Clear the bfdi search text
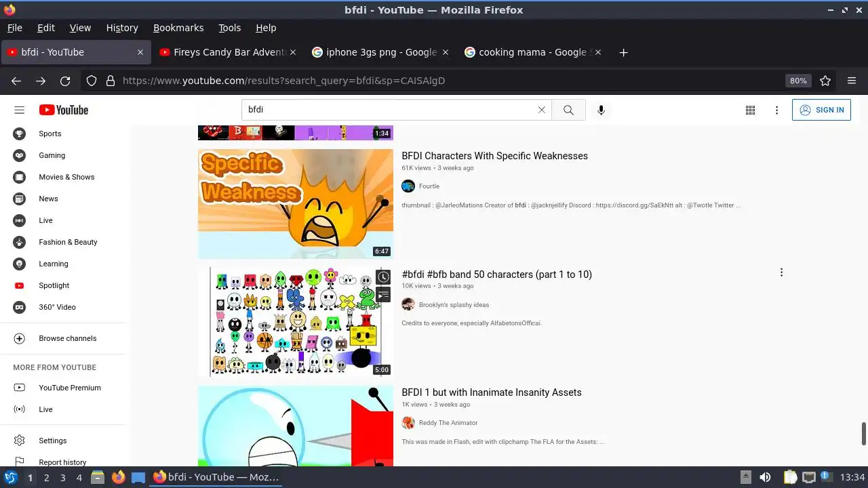868x488 pixels. pos(541,110)
